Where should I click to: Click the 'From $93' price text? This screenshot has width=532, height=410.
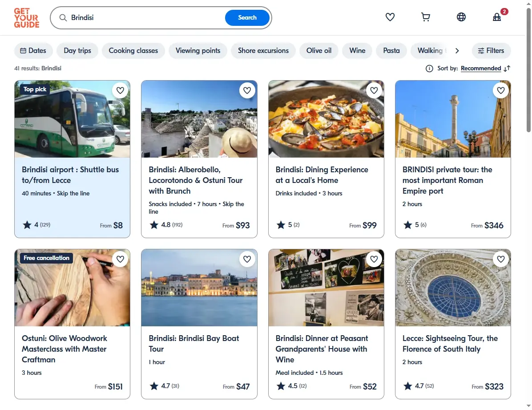pyautogui.click(x=236, y=225)
